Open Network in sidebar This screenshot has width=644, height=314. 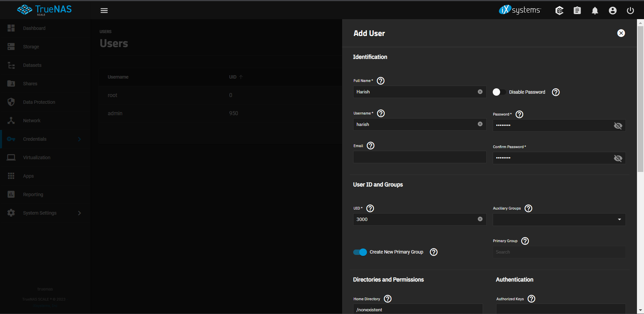pyautogui.click(x=45, y=121)
